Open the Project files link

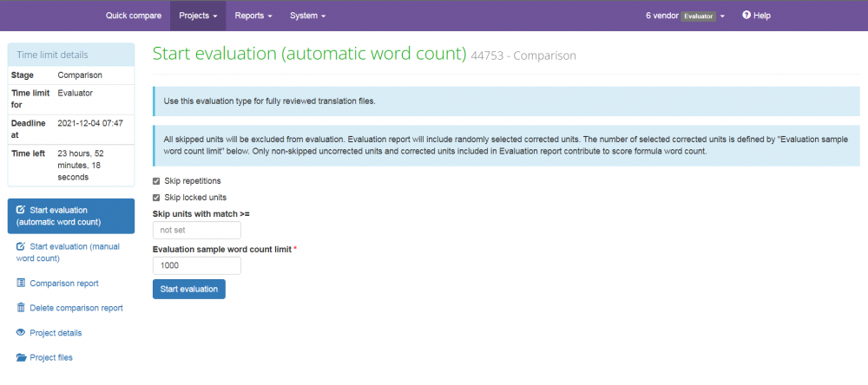point(51,357)
